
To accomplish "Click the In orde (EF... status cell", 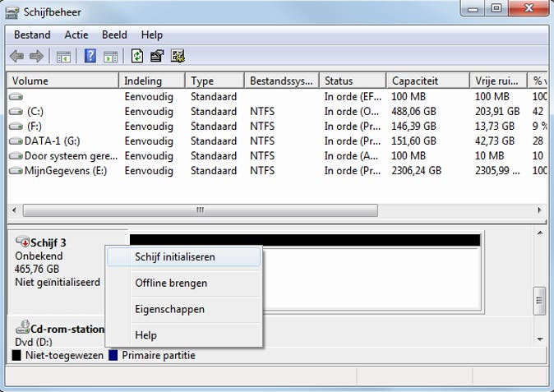I will click(353, 97).
